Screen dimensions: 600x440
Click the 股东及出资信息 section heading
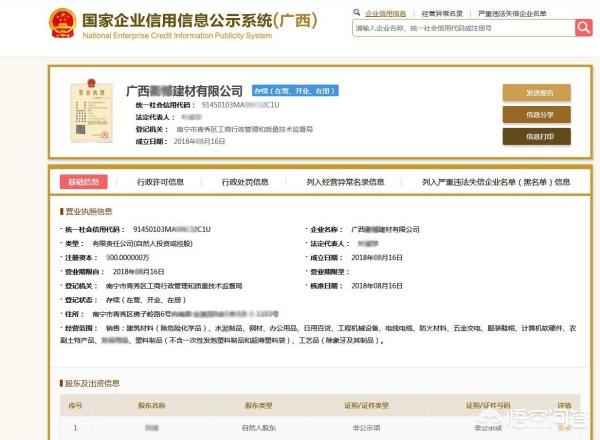(92, 383)
